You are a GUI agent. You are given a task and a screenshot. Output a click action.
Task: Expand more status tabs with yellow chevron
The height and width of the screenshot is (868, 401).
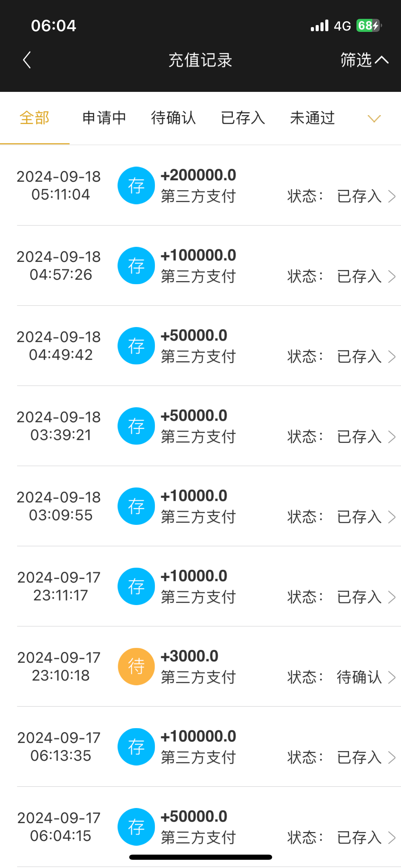374,119
